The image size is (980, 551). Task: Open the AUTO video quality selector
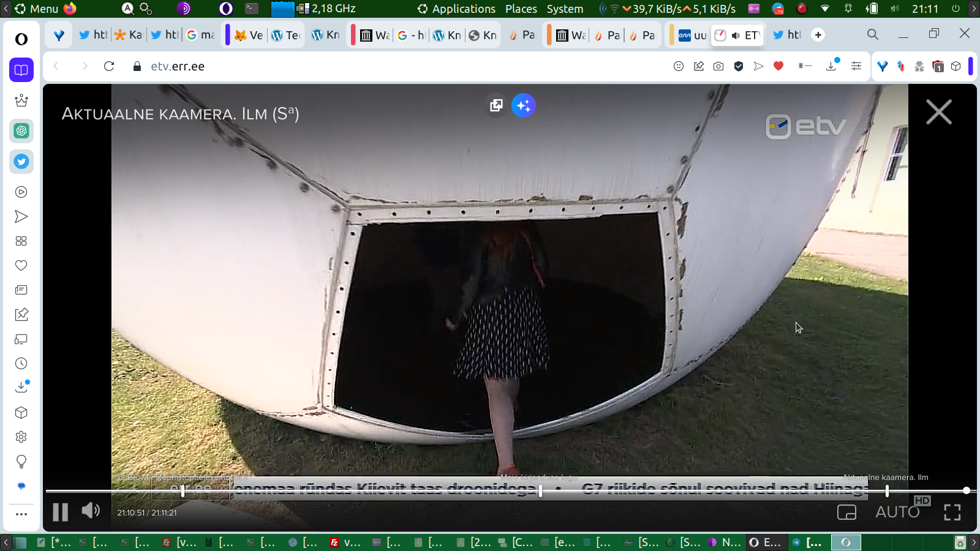click(x=897, y=512)
